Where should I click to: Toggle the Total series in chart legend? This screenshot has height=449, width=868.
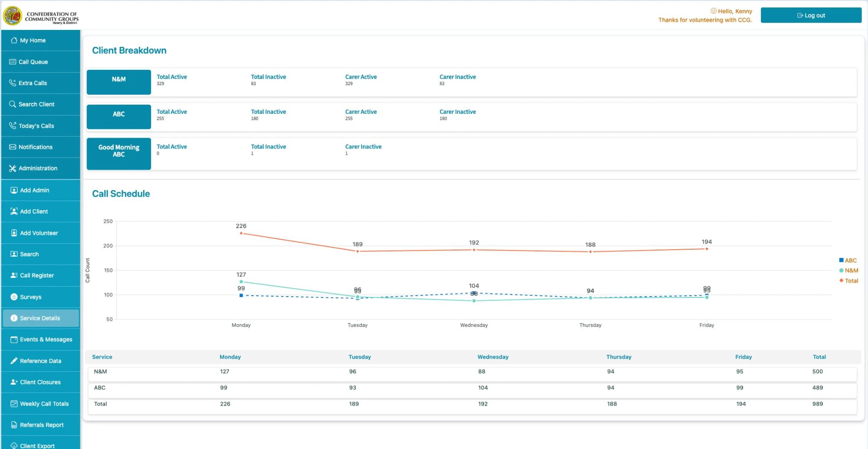849,281
